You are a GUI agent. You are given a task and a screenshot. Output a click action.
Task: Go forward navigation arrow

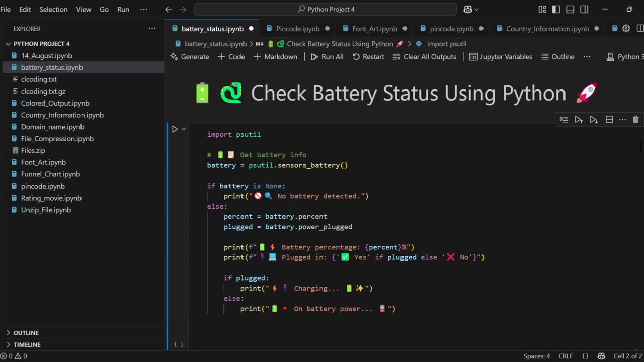[x=183, y=9]
